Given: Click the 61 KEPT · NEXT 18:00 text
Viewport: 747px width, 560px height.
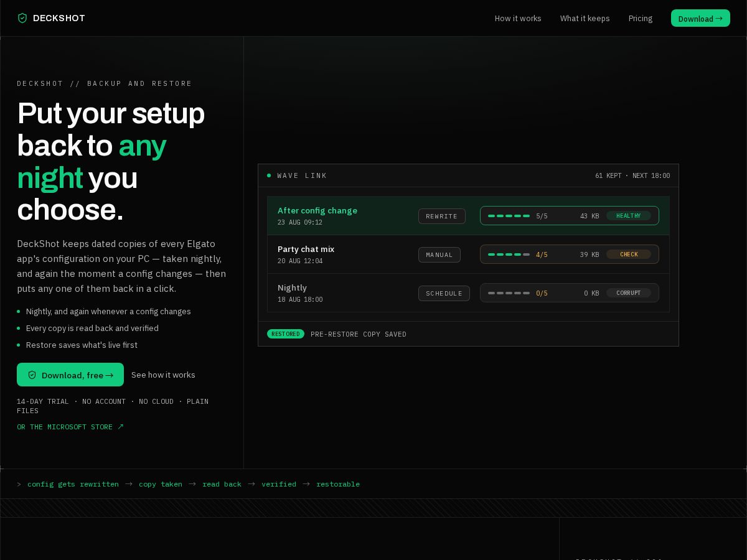Looking at the screenshot, I should pos(632,175).
